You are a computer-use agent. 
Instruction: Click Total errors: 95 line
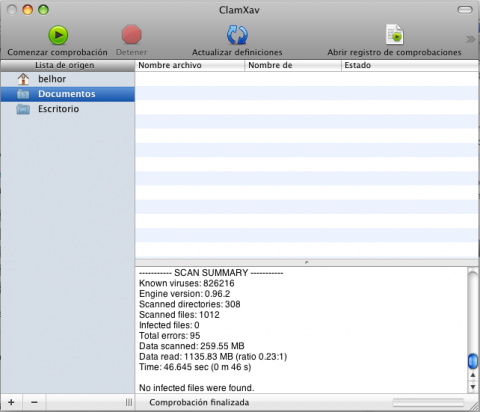(170, 336)
